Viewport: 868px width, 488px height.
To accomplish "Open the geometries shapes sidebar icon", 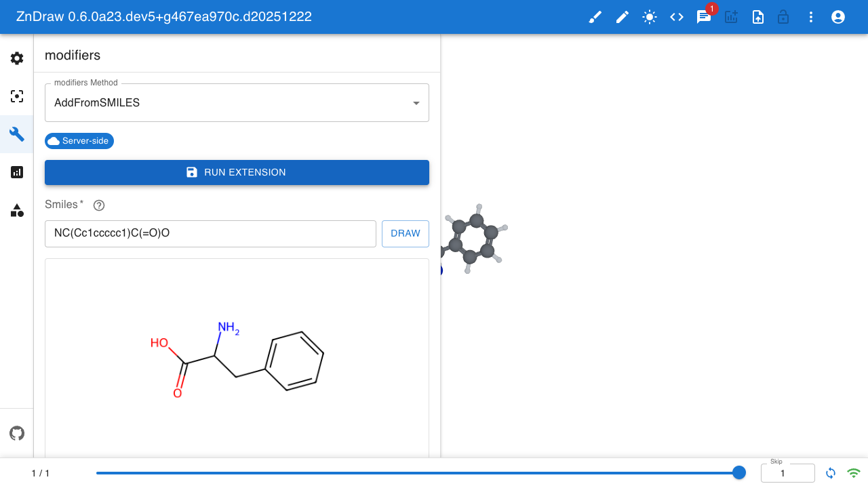I will pos(17,210).
